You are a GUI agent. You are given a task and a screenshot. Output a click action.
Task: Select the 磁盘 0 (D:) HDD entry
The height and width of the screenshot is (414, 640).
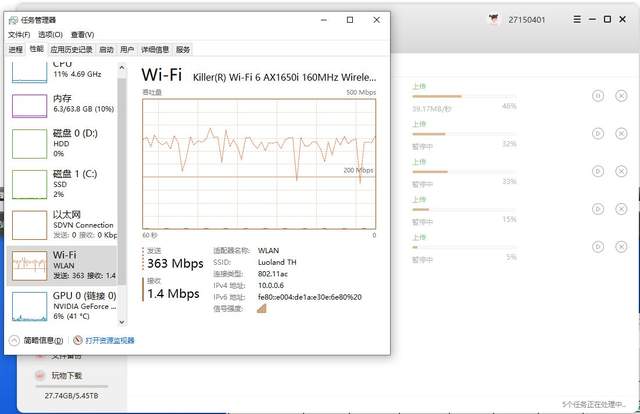(x=62, y=143)
